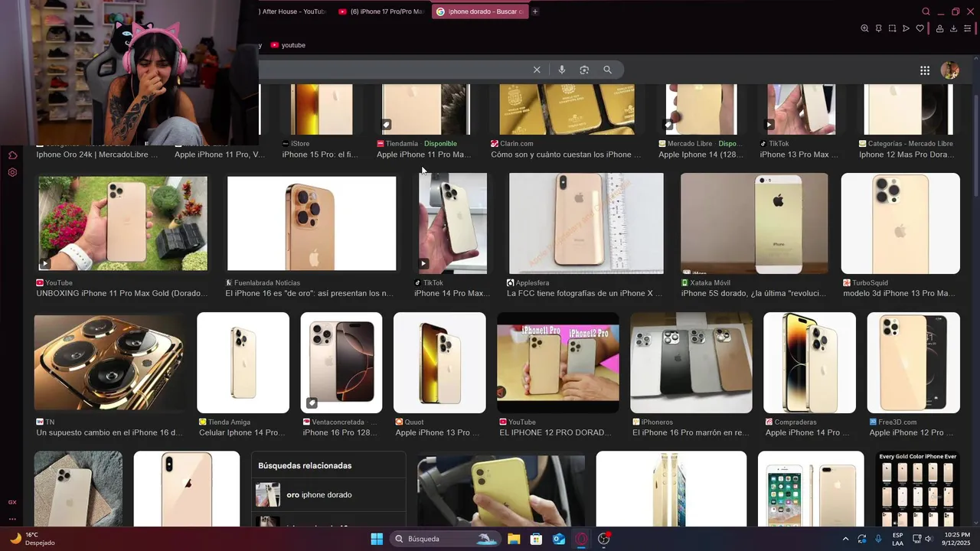Open the youtube bookmark in bookmarks bar
This screenshot has width=980, height=551.
point(288,45)
